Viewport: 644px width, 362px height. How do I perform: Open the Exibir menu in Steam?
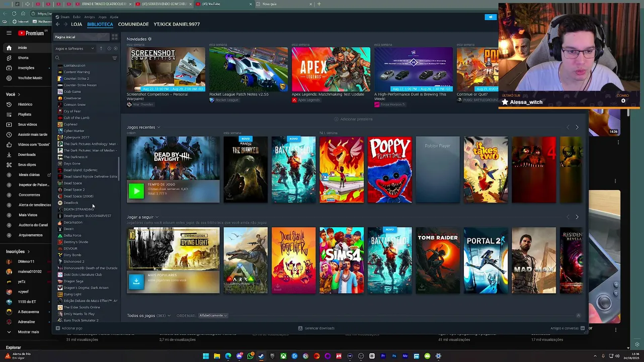(x=76, y=17)
